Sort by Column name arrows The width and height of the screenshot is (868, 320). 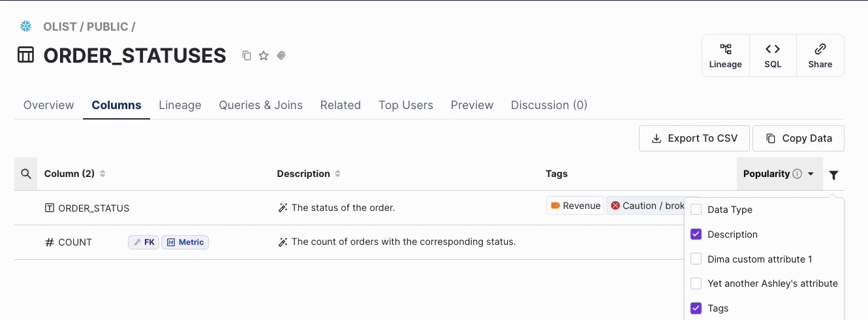(x=102, y=174)
